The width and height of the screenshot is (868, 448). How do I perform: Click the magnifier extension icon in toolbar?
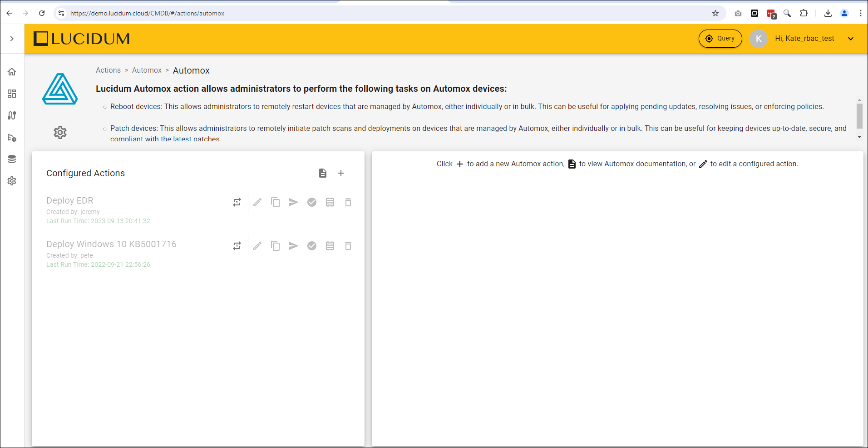click(x=787, y=13)
